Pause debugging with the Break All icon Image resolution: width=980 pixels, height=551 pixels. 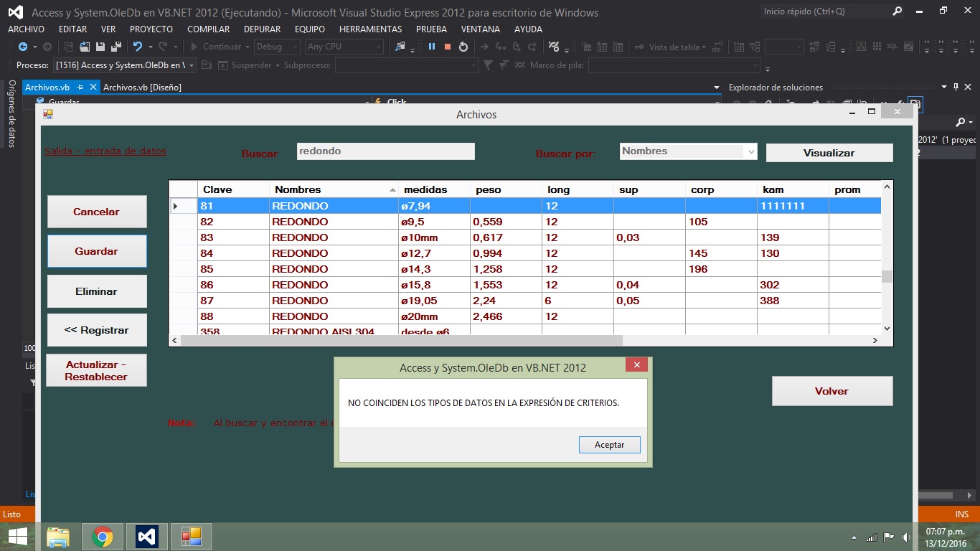[x=432, y=47]
